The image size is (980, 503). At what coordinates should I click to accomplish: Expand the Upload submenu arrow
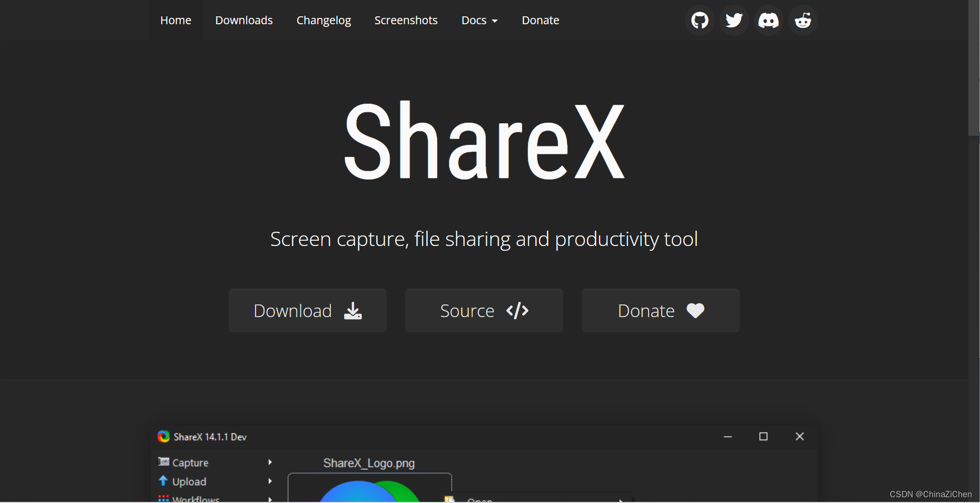click(x=270, y=481)
